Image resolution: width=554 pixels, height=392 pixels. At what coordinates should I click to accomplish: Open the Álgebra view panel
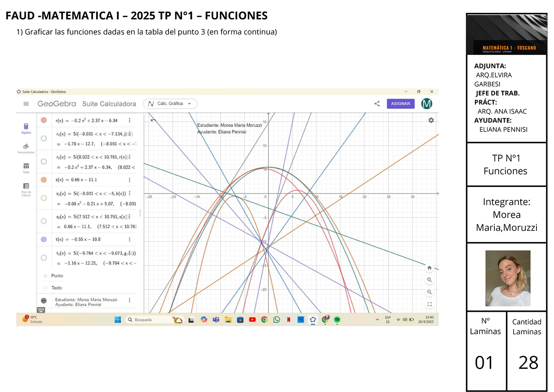click(26, 126)
